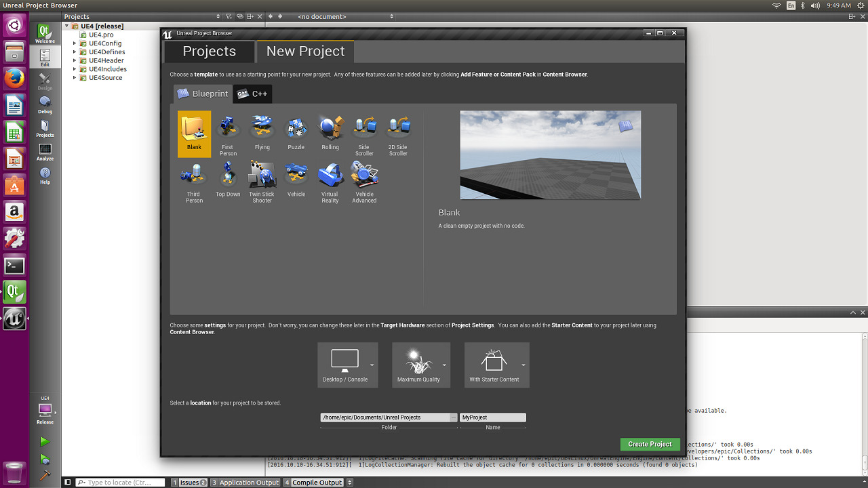Click the Create Project button

(x=650, y=444)
